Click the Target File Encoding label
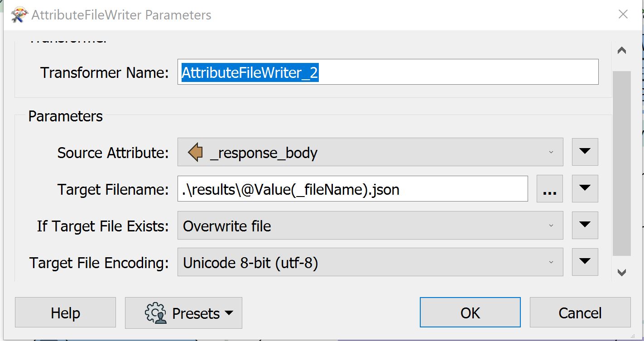The width and height of the screenshot is (644, 341). pos(99,263)
